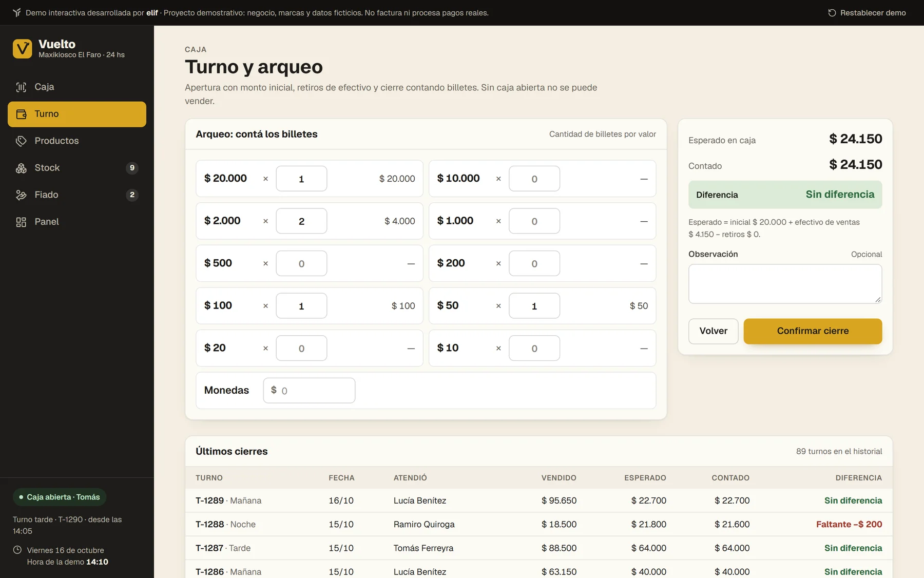The height and width of the screenshot is (578, 924).
Task: Click the Caja barcode scanner icon
Action: tap(21, 87)
